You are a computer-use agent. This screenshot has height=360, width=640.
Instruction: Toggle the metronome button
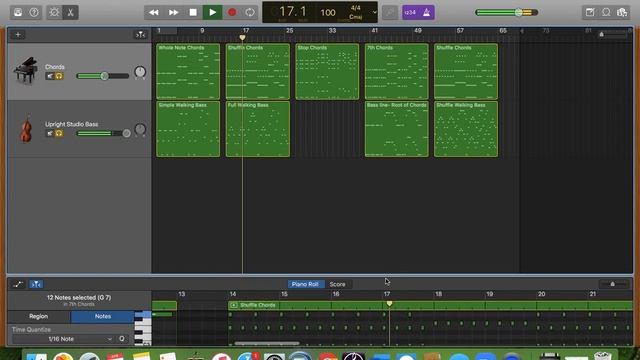[x=427, y=12]
